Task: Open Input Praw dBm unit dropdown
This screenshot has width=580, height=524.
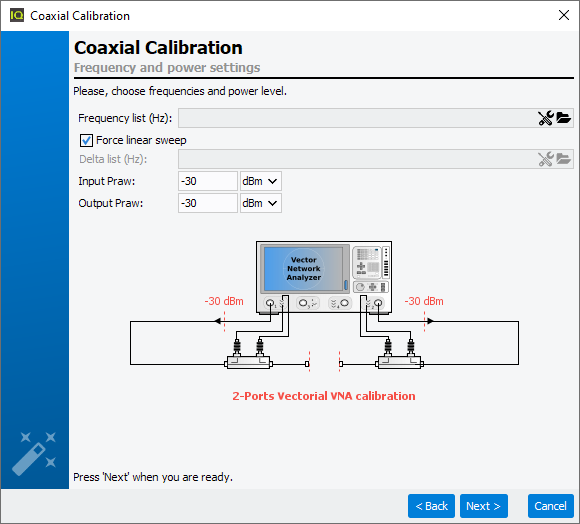Action: pyautogui.click(x=261, y=181)
